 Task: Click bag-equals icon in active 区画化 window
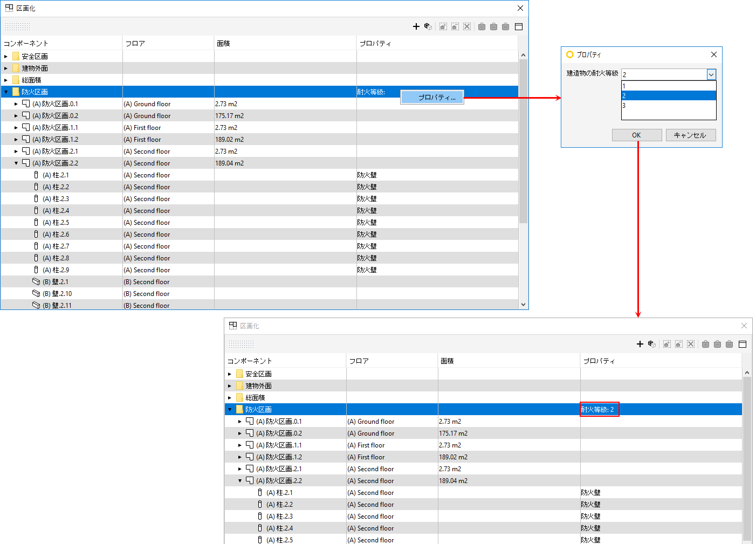[x=505, y=26]
